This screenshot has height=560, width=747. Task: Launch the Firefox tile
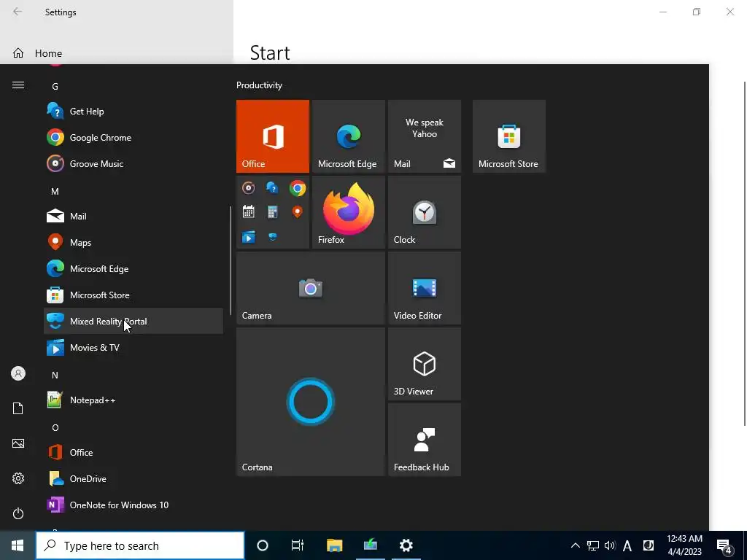pyautogui.click(x=348, y=212)
